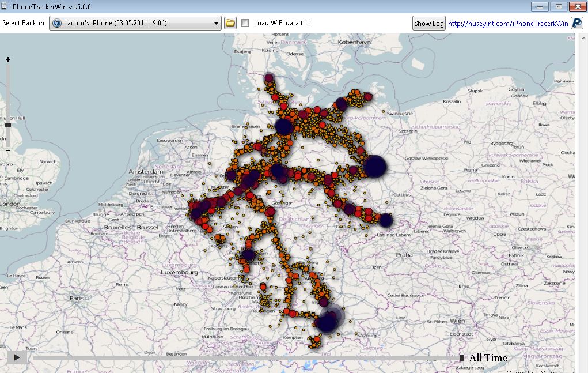Zoom in with the plus icon
588x373 pixels.
tap(8, 59)
